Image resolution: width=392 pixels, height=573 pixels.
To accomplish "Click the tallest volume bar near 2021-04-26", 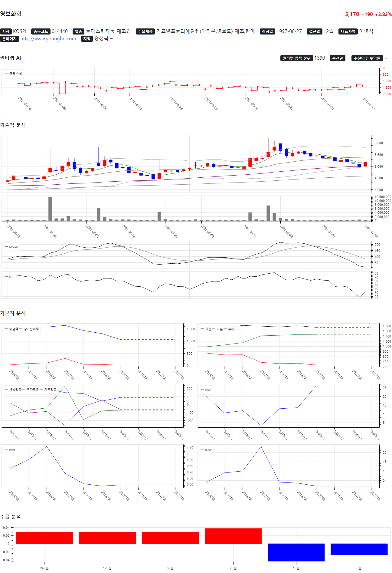I will [50, 209].
